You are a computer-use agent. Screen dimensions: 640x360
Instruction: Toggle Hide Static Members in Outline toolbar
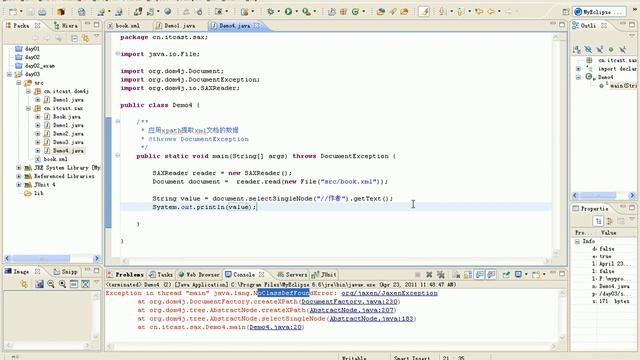(600, 49)
